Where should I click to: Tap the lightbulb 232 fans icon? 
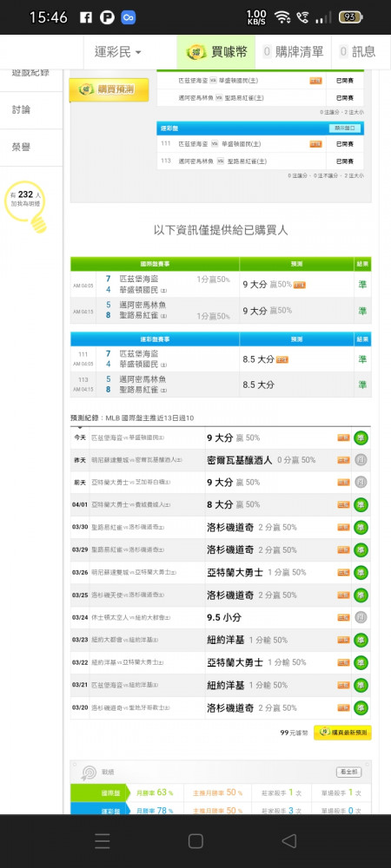26,204
